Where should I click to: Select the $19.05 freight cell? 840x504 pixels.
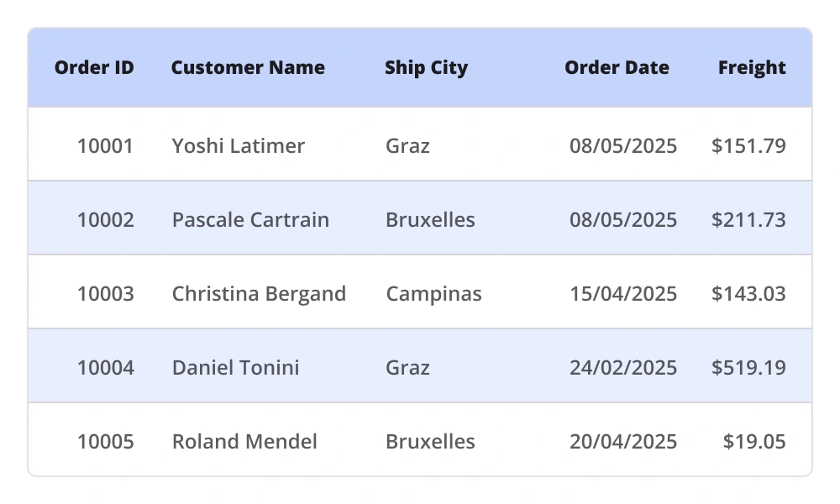pos(754,442)
